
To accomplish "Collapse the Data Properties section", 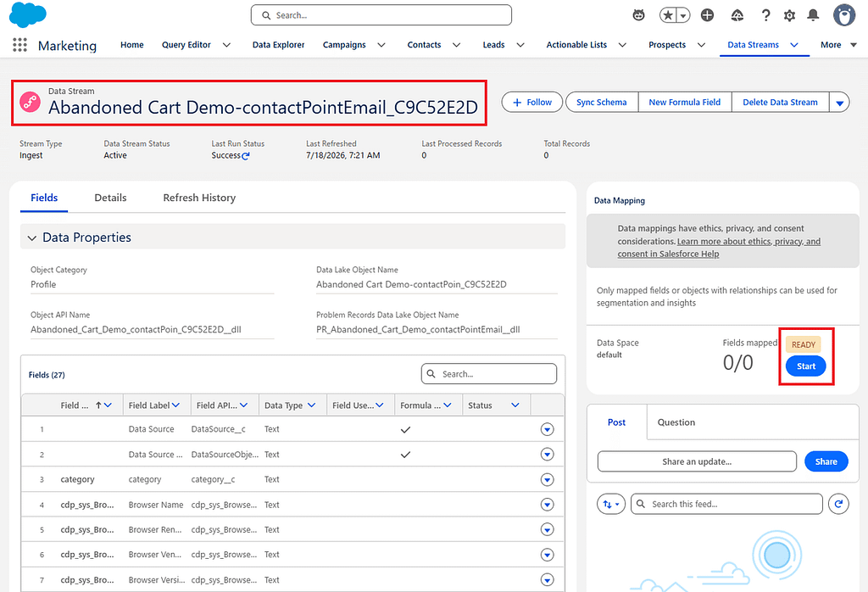I will coord(31,237).
